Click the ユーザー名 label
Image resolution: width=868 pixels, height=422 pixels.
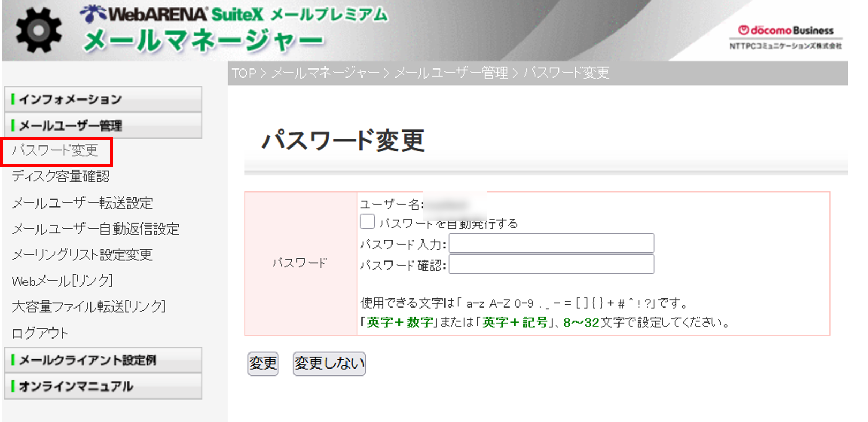pos(392,204)
